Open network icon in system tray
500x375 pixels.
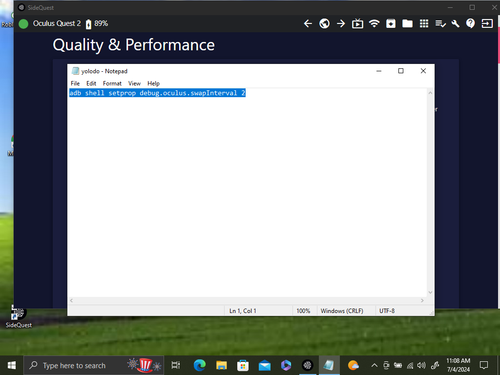[x=410, y=366]
